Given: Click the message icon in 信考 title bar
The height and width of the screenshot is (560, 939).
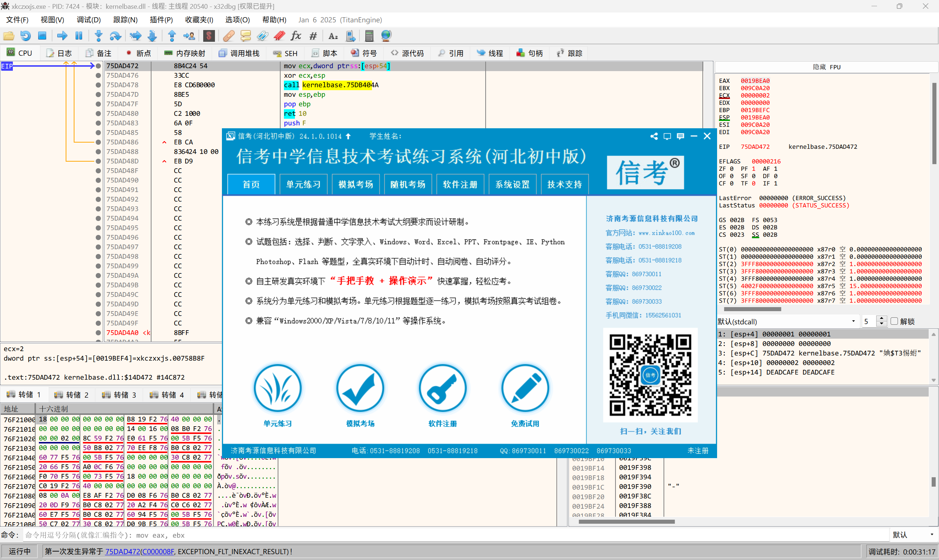Looking at the screenshot, I should 680,136.
